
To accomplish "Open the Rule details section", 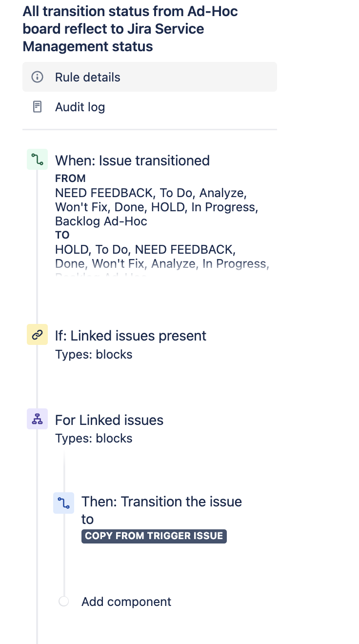I will 149,77.
